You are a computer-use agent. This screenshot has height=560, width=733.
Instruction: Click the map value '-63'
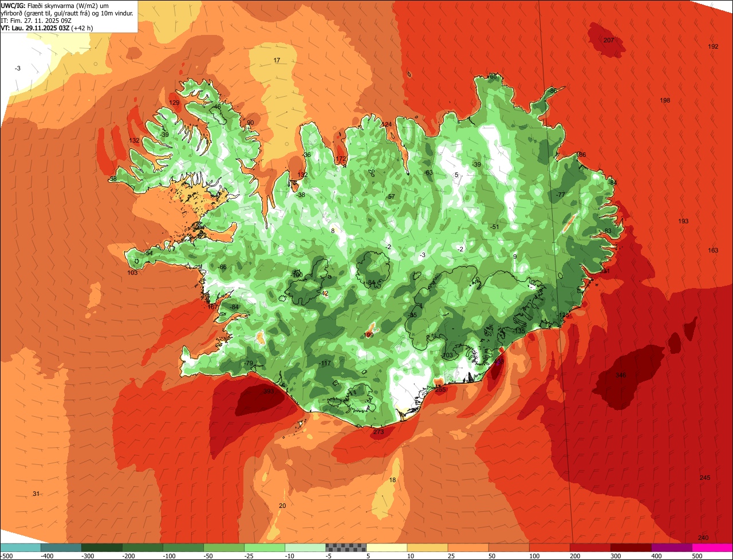point(428,172)
